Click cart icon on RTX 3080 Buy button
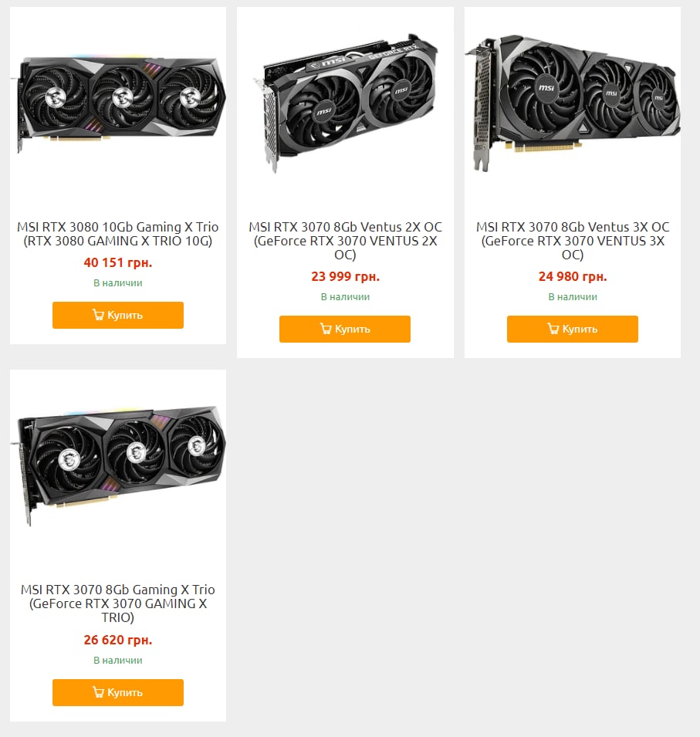Viewport: 700px width, 737px height. coord(98,315)
